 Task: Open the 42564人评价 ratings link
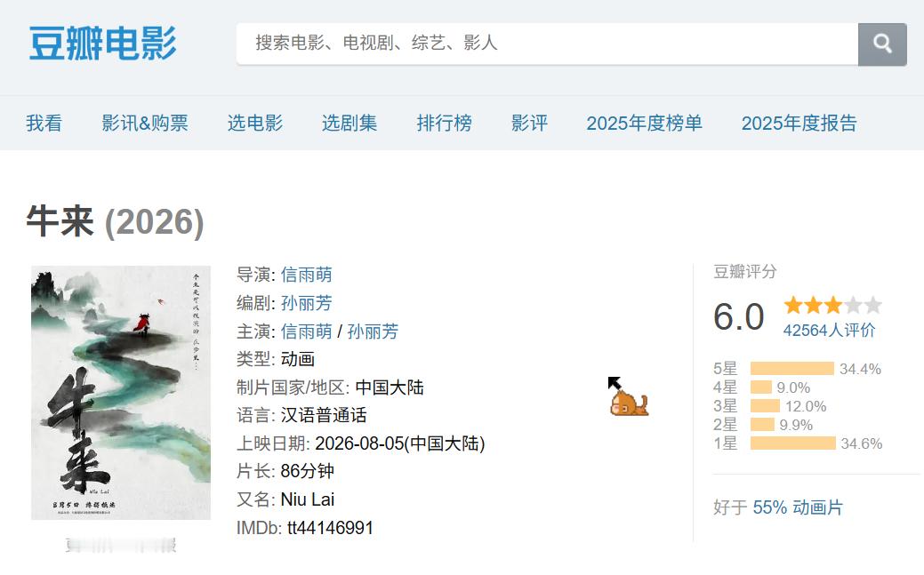tap(829, 331)
